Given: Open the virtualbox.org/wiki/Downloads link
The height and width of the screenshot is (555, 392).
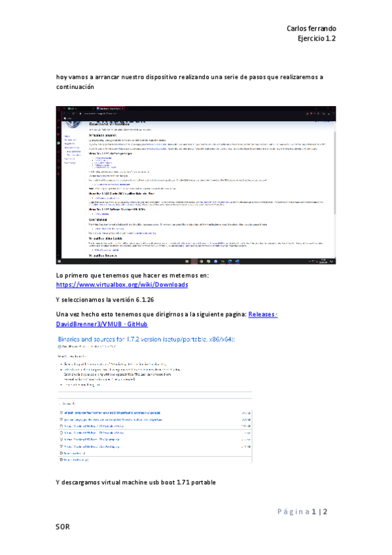Looking at the screenshot, I should click(122, 285).
